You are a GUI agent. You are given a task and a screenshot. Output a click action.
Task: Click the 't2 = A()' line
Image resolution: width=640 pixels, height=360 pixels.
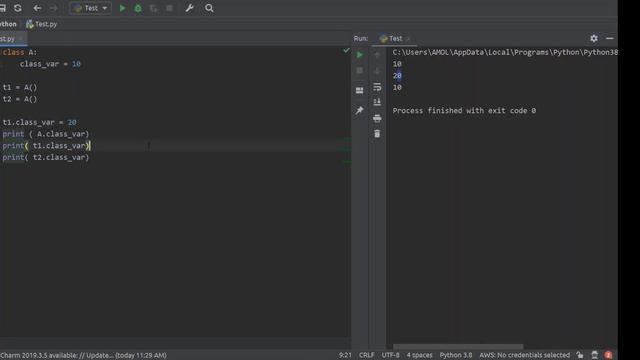click(20, 99)
